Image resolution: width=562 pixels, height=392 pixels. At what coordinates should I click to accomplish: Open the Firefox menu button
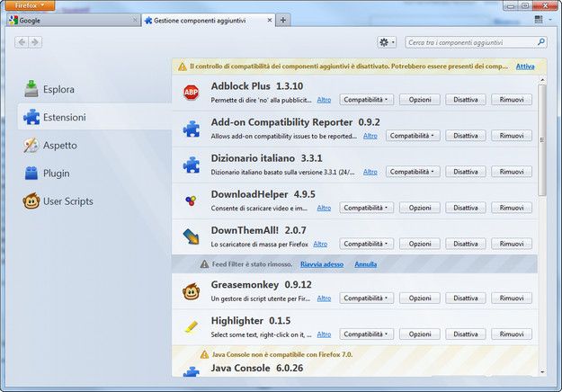tap(30, 5)
